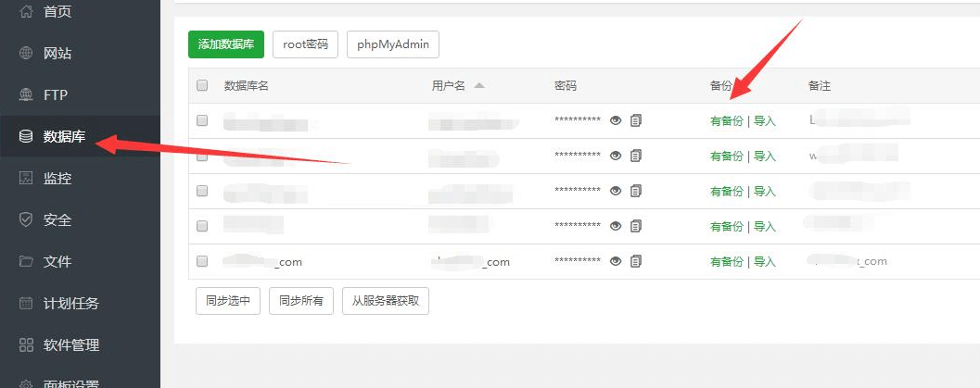
Task: Click the 计划任务 calendar icon in sidebar
Action: pos(26,303)
